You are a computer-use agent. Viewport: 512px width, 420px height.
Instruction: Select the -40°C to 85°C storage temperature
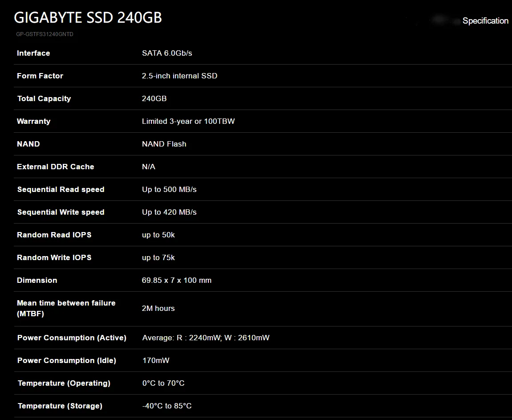pyautogui.click(x=167, y=406)
